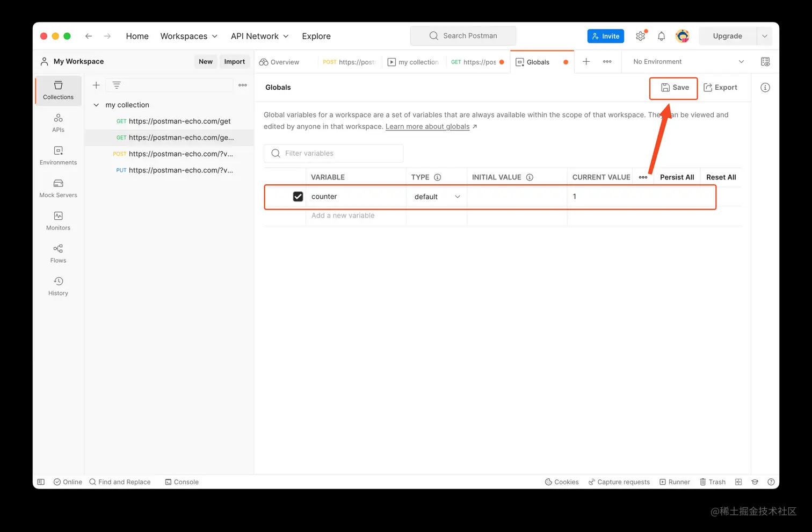This screenshot has height=532, width=812.
Task: Open the notifications bell
Action: coord(662,36)
